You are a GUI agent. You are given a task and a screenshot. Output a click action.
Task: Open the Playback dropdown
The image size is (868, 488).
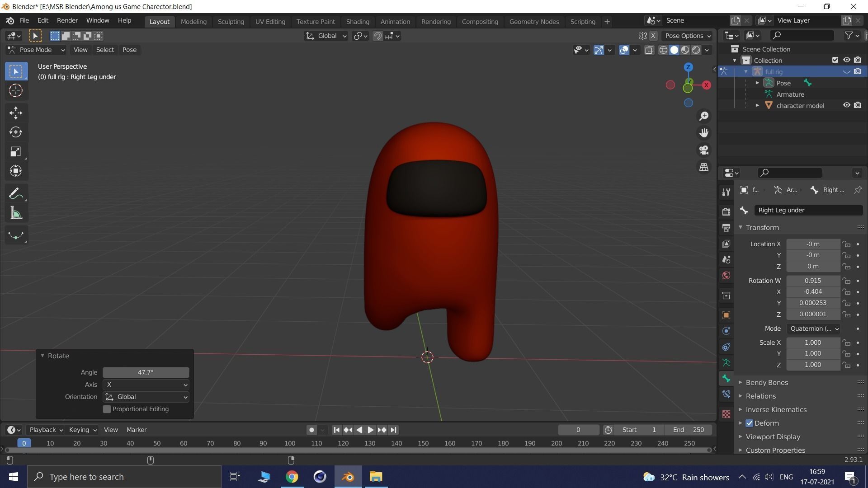tap(46, 430)
